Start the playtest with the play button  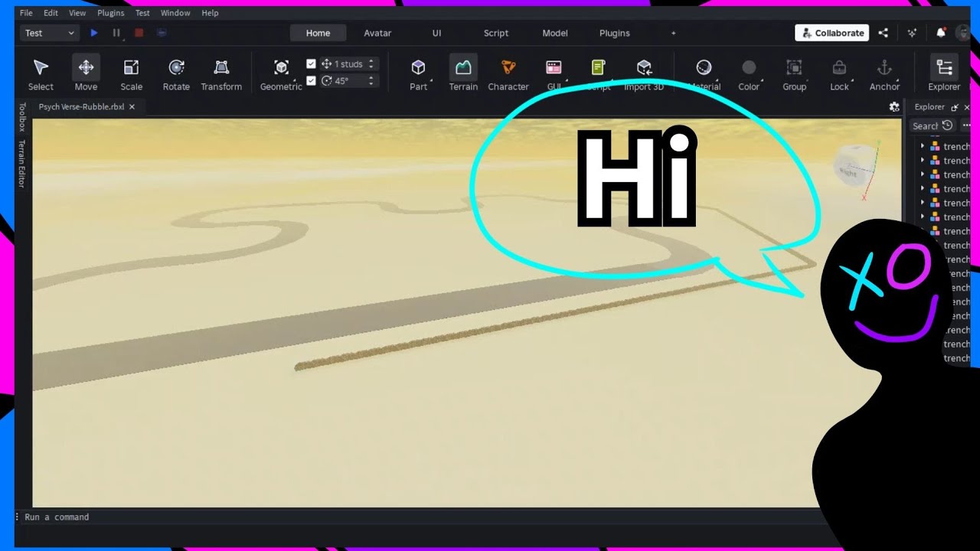(94, 33)
